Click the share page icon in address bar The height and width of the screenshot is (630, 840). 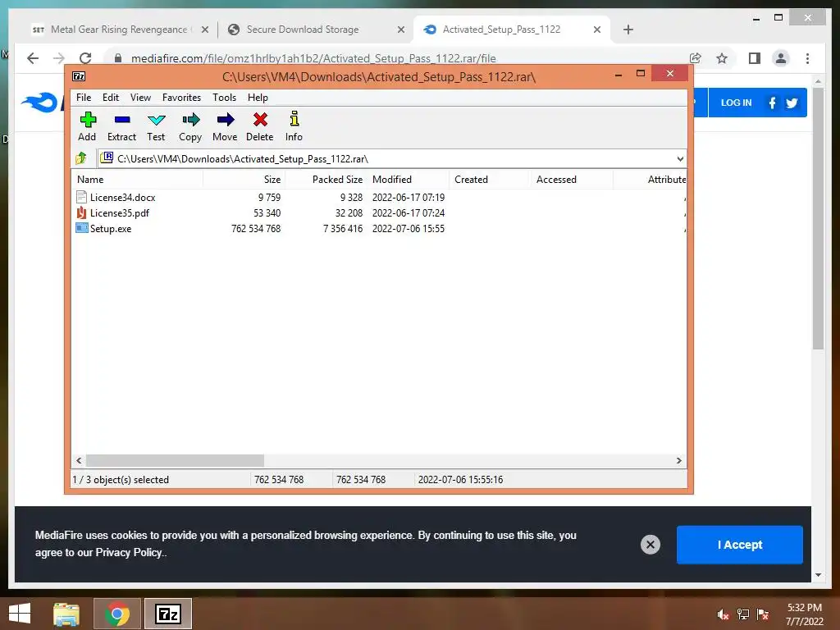pos(696,58)
